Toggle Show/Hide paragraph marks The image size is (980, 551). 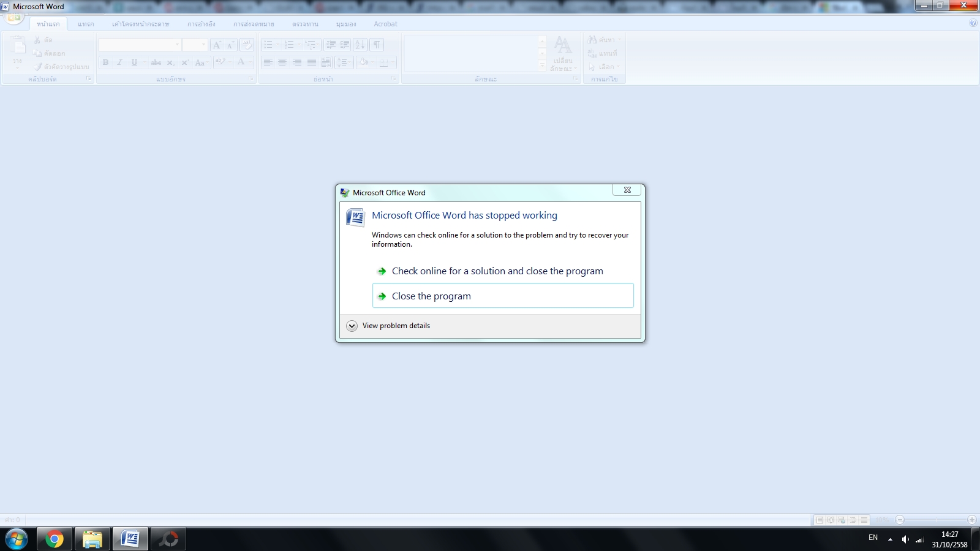377,45
